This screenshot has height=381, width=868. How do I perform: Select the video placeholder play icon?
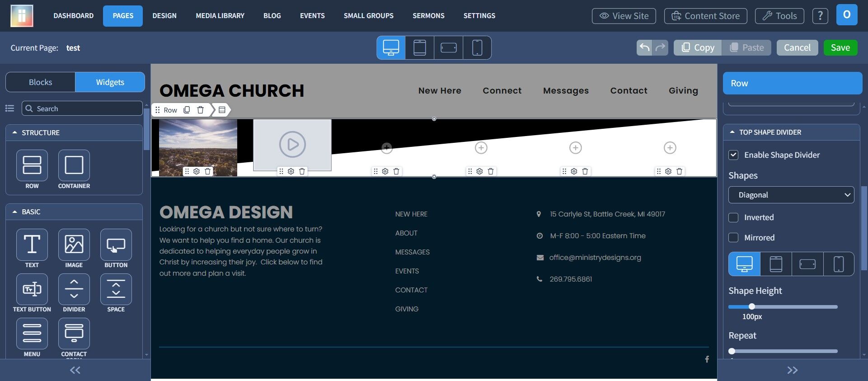pyautogui.click(x=292, y=145)
